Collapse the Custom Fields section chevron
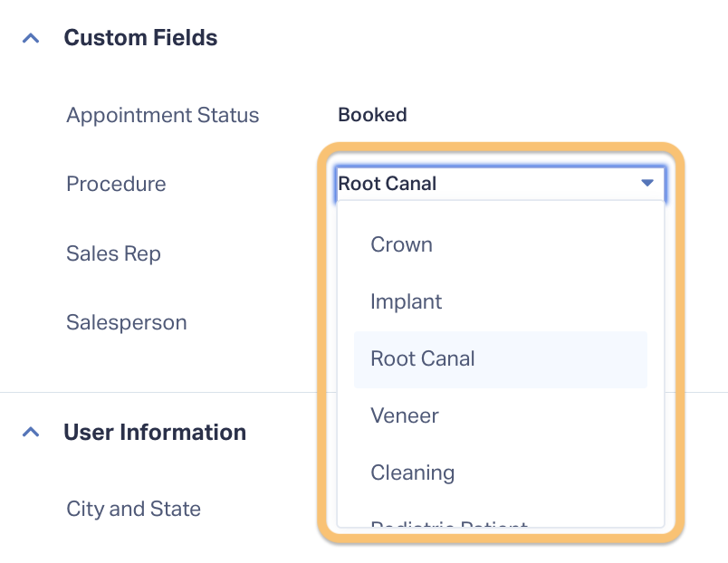728x563 pixels. point(31,38)
